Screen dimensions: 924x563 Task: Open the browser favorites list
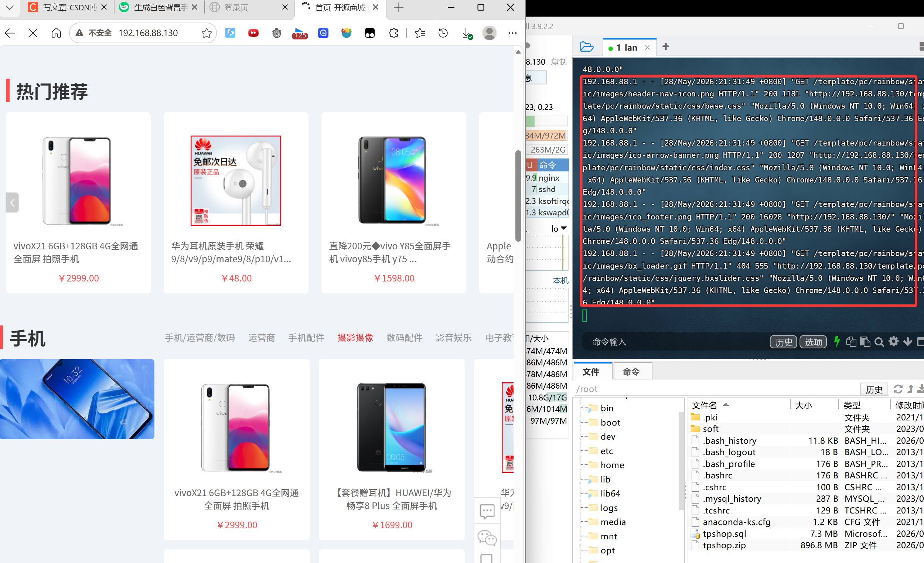(420, 33)
